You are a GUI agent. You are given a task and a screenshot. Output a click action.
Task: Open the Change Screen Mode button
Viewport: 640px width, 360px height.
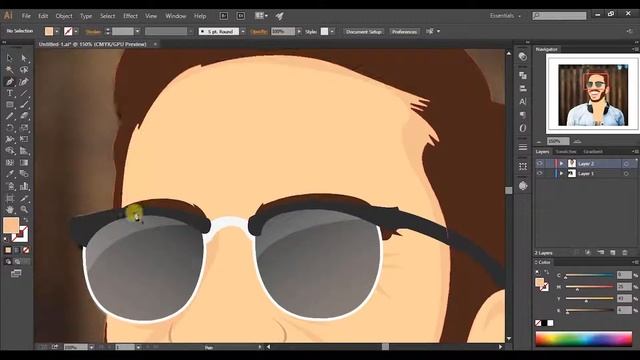point(16,273)
